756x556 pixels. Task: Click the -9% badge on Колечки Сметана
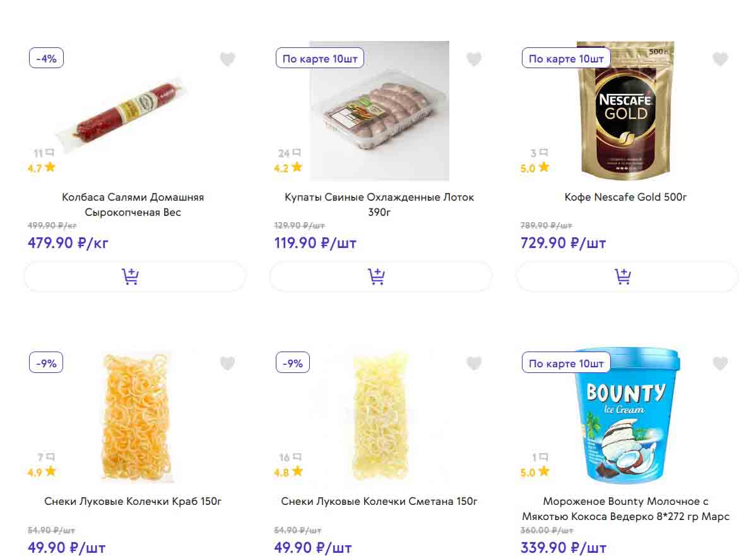pos(293,363)
